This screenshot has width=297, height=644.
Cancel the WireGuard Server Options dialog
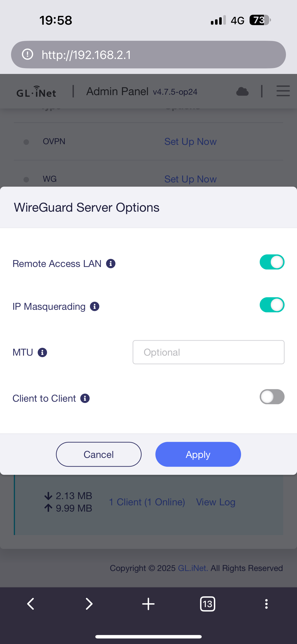click(99, 454)
